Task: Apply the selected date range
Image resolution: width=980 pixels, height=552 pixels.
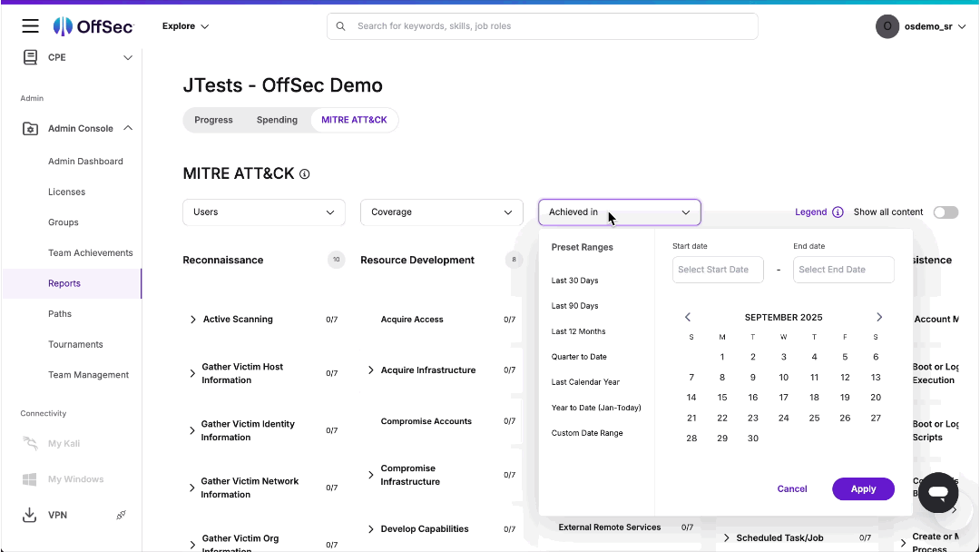Action: 863,488
